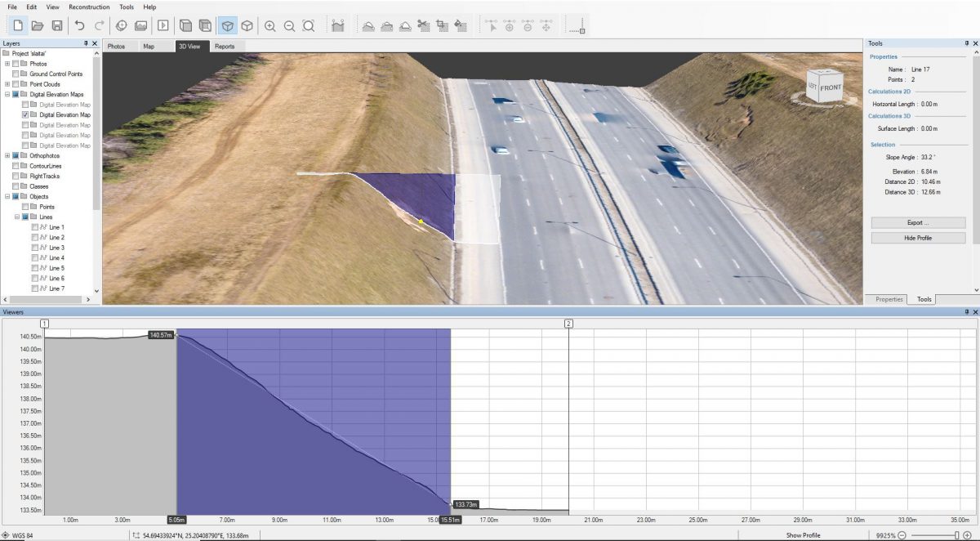Click the scissors cut tool icon

coord(425,25)
